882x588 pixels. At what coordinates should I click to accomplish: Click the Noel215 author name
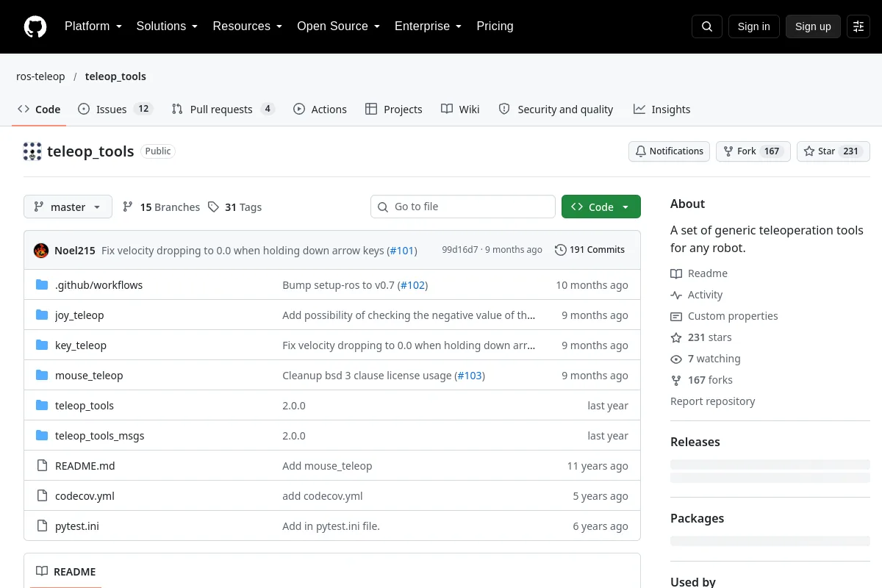click(x=75, y=250)
